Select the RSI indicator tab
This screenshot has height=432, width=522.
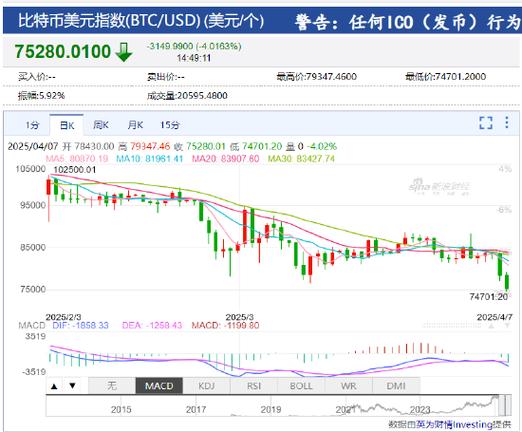point(254,386)
